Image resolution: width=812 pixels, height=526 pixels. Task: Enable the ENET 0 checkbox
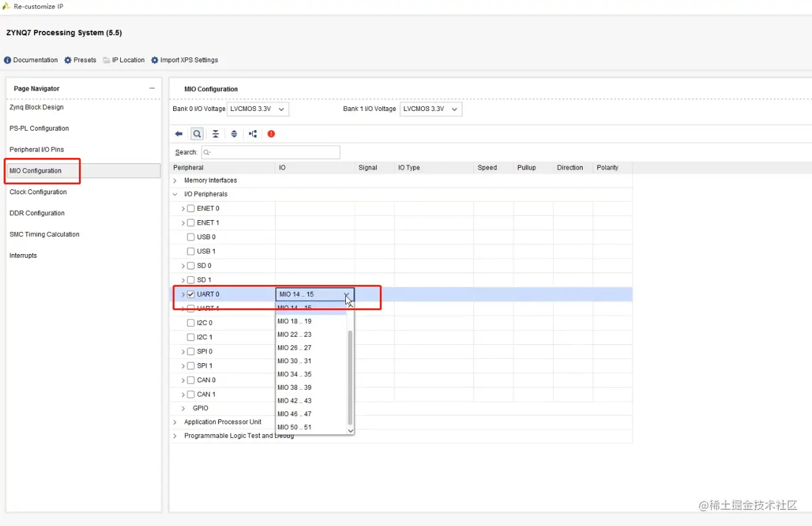pyautogui.click(x=191, y=208)
